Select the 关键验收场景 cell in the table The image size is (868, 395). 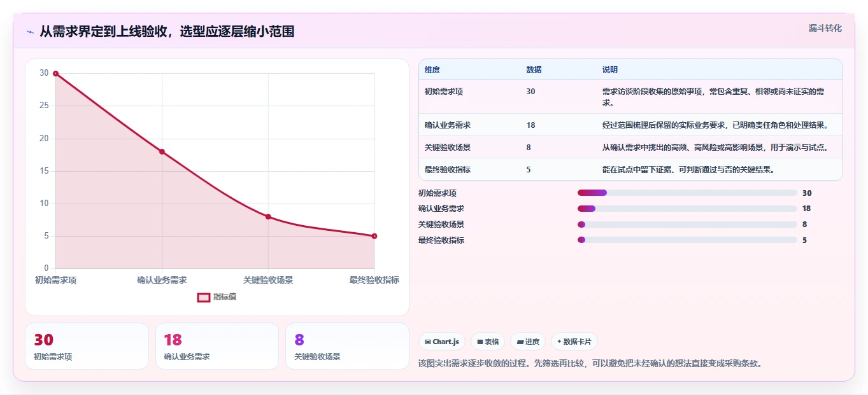tap(448, 148)
